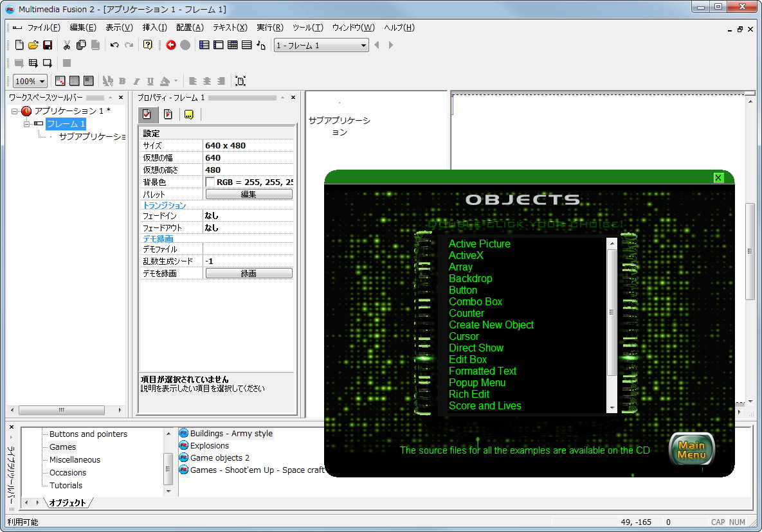Open 編集(E) menu
Screen dimensions: 762x532
tap(83, 28)
